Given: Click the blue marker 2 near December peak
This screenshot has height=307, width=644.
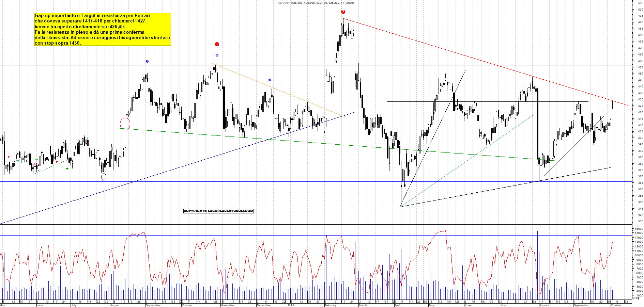Looking at the screenshot, I should tap(270, 80).
